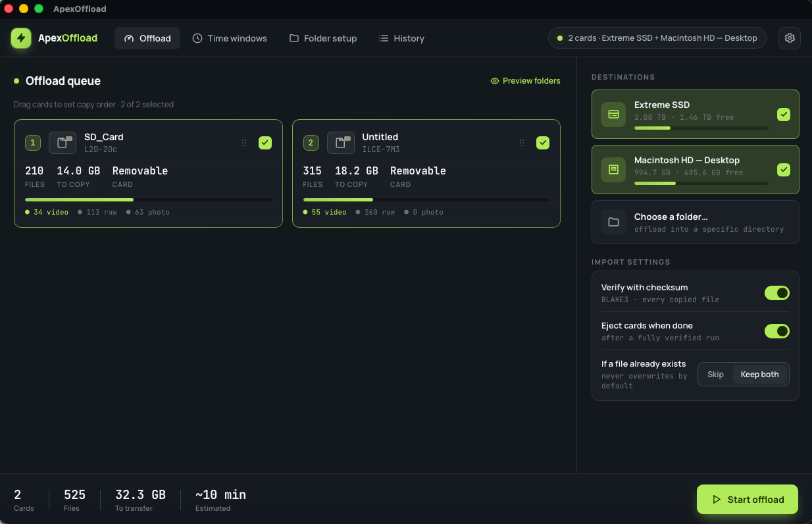Deselect the Macintosh HD — Desktop checkbox
This screenshot has width=812, height=524.
783,170
